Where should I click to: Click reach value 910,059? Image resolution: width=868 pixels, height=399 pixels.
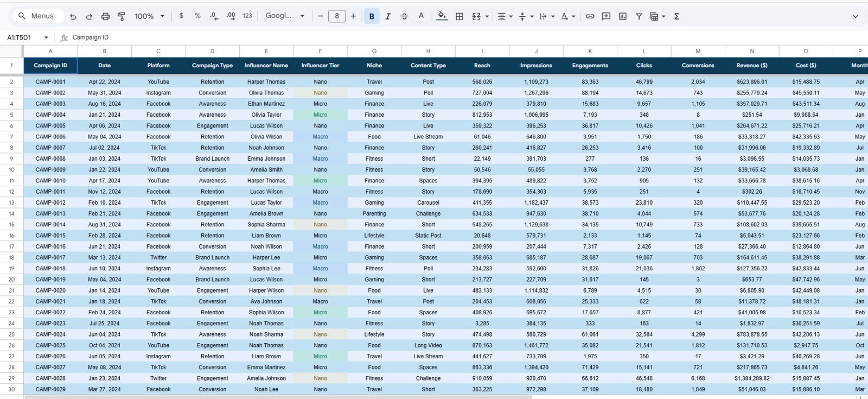click(x=482, y=378)
